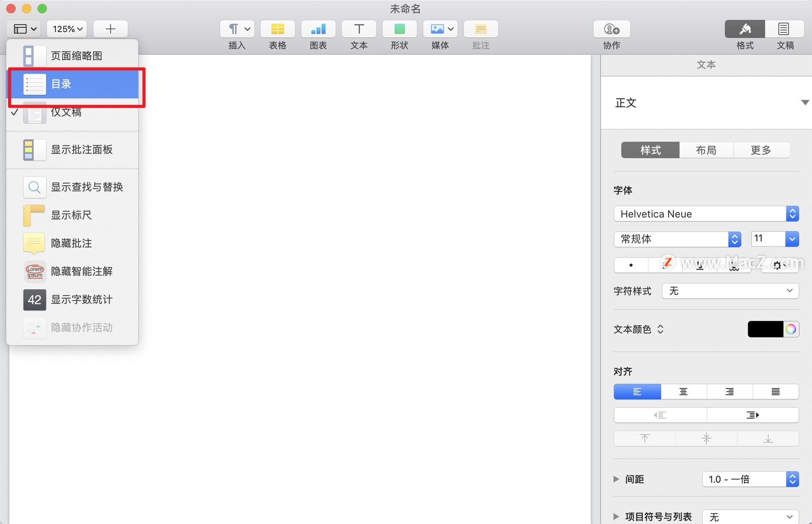Screen dimensions: 812x524
Task: Open the Shape toolbar icon
Action: [x=399, y=29]
